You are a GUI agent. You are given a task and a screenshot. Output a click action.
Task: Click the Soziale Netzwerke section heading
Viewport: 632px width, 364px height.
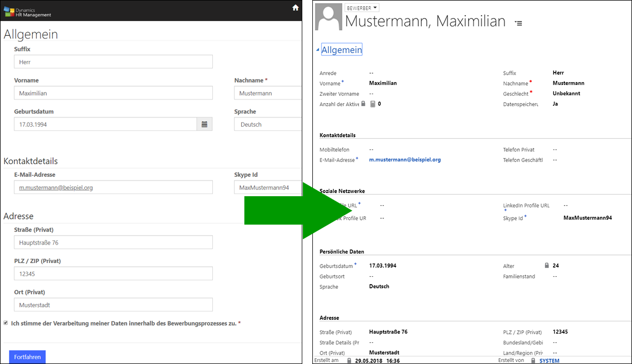pos(342,191)
